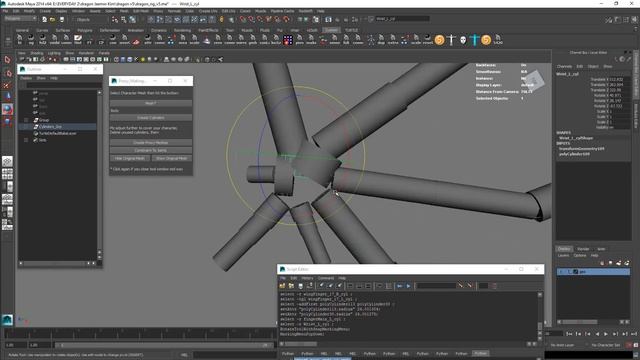Click the skeleton figure shelf icon
Screen dimensions: 640x360
click(370, 40)
